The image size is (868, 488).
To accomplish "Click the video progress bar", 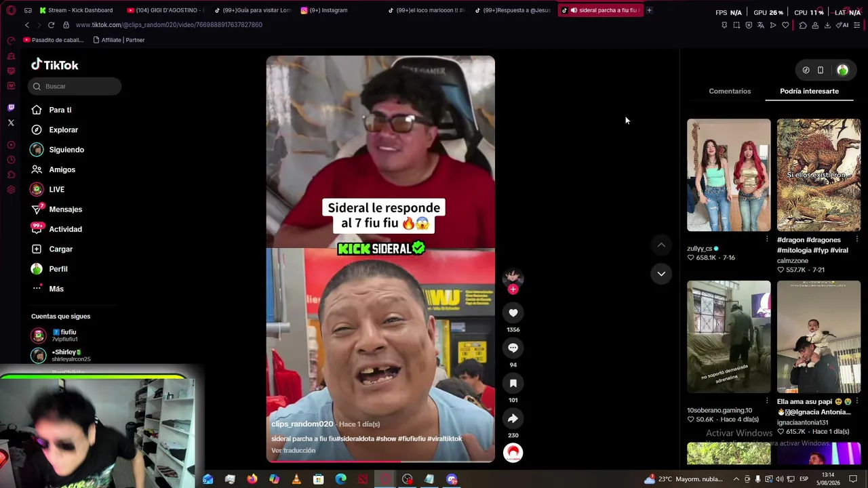I will pos(380,462).
